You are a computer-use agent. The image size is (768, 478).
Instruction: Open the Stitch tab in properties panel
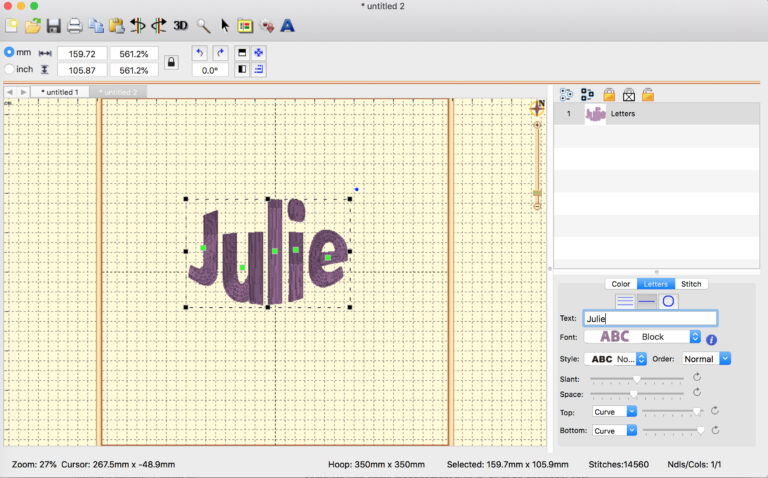[690, 284]
